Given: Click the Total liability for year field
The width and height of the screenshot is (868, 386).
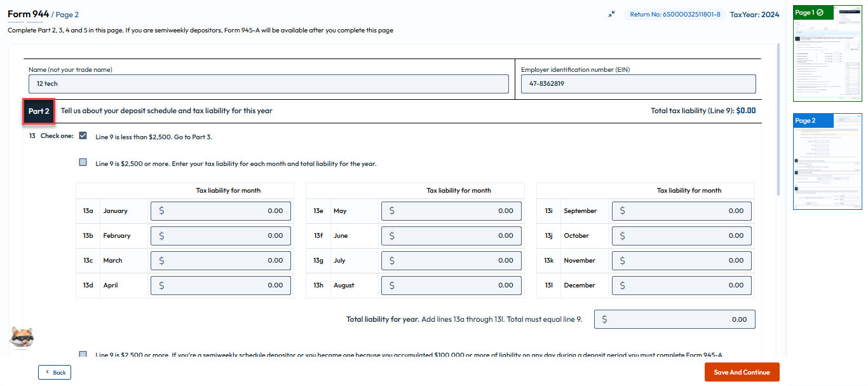Looking at the screenshot, I should click(x=675, y=319).
